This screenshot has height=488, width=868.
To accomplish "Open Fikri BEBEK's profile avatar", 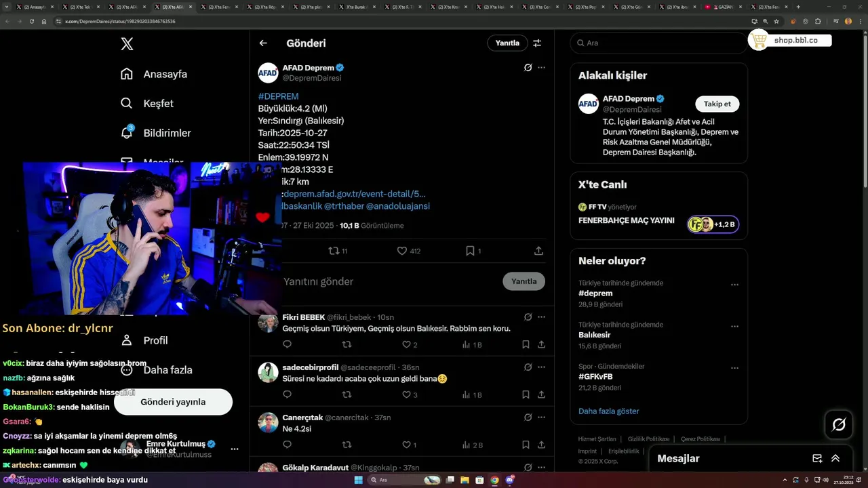I will coord(268,323).
